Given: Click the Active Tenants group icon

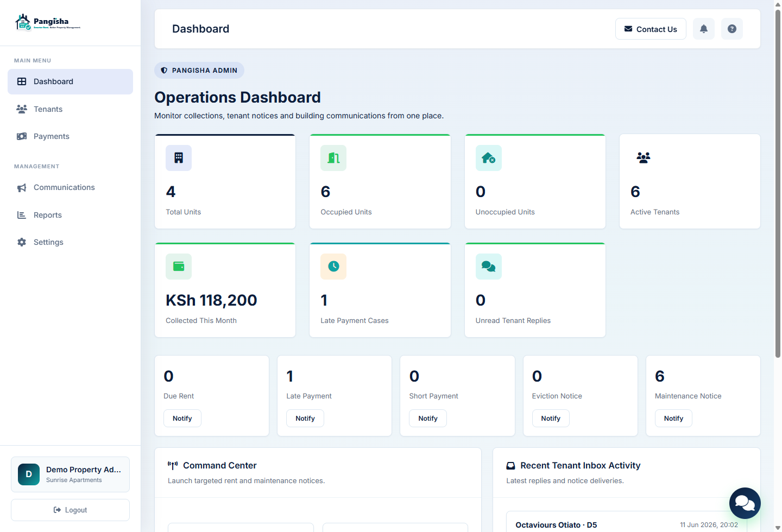Looking at the screenshot, I should [644, 158].
